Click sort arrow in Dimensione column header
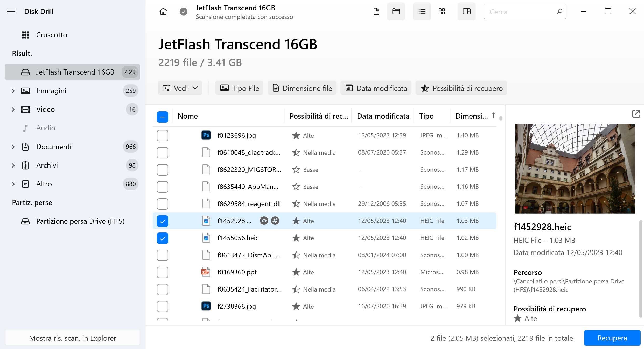The image size is (644, 349). click(x=493, y=115)
